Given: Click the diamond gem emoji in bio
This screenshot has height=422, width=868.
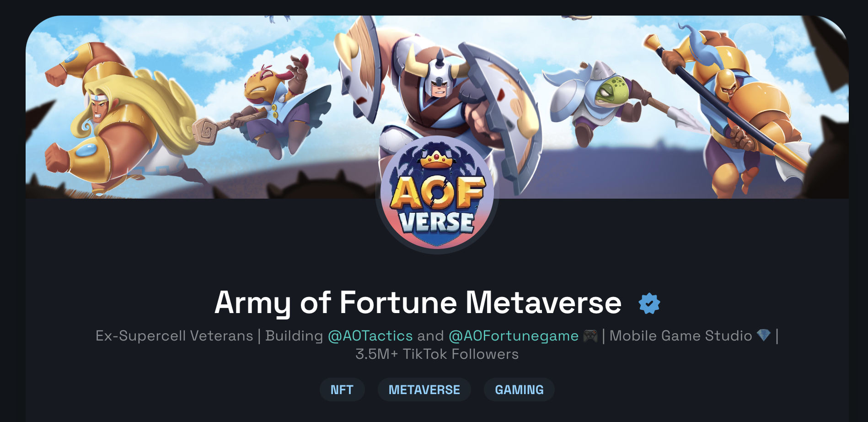Looking at the screenshot, I should point(764,335).
